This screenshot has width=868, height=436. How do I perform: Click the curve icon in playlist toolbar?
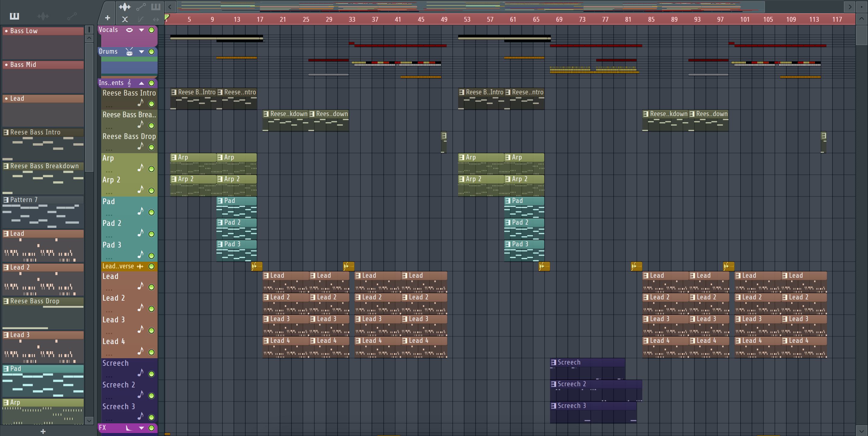141,19
